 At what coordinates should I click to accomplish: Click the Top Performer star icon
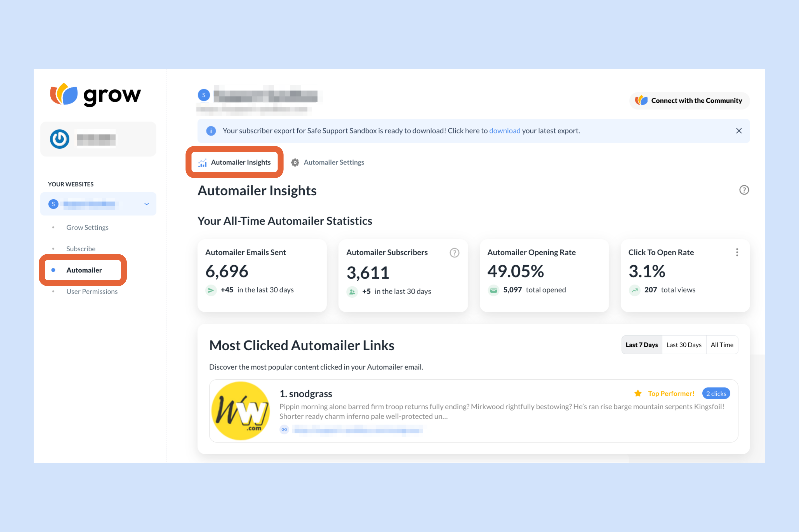tap(638, 393)
